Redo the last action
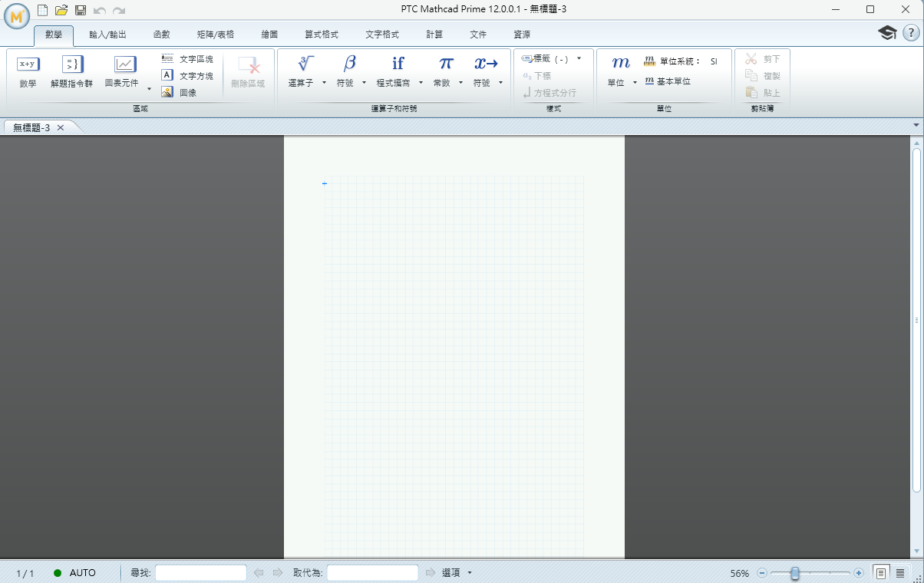 (119, 10)
